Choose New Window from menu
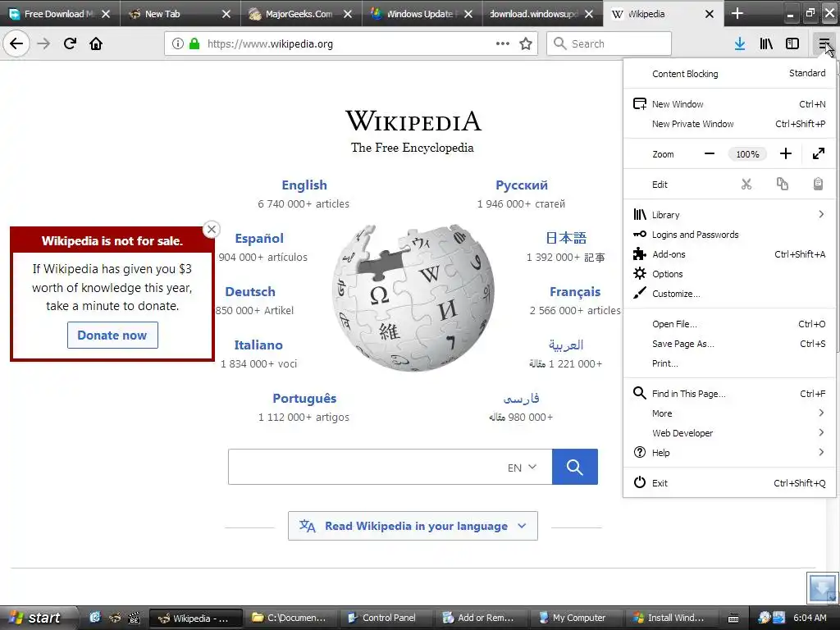 [x=729, y=104]
